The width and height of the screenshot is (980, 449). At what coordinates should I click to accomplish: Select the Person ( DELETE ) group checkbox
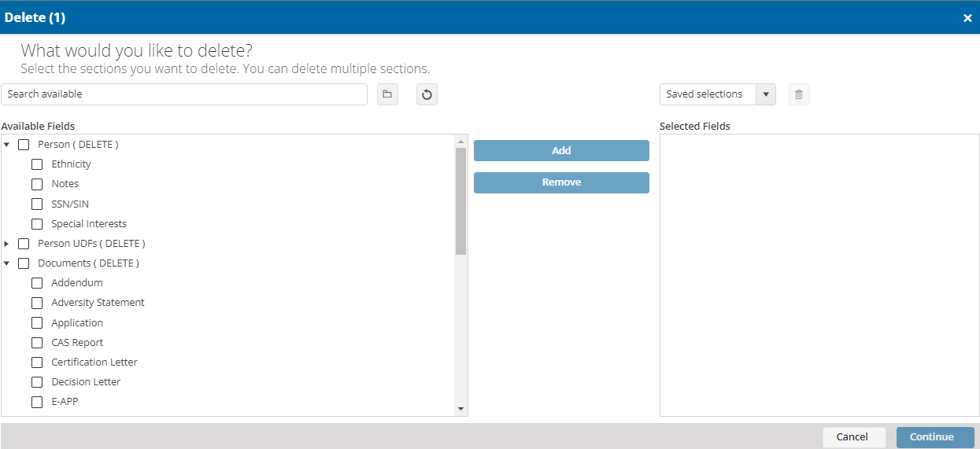(24, 145)
